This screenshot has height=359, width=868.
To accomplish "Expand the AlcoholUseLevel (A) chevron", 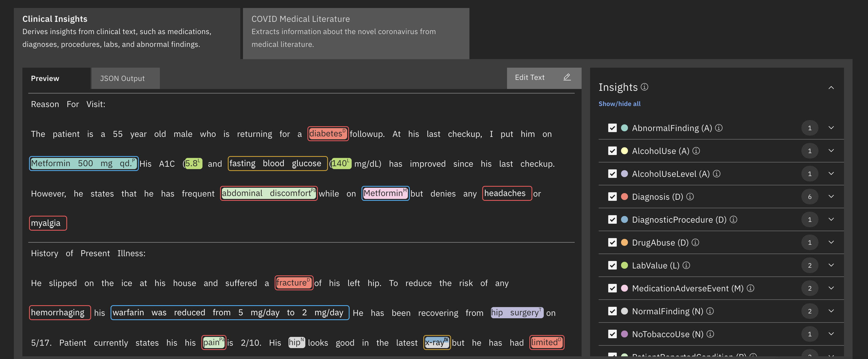I will point(831,174).
